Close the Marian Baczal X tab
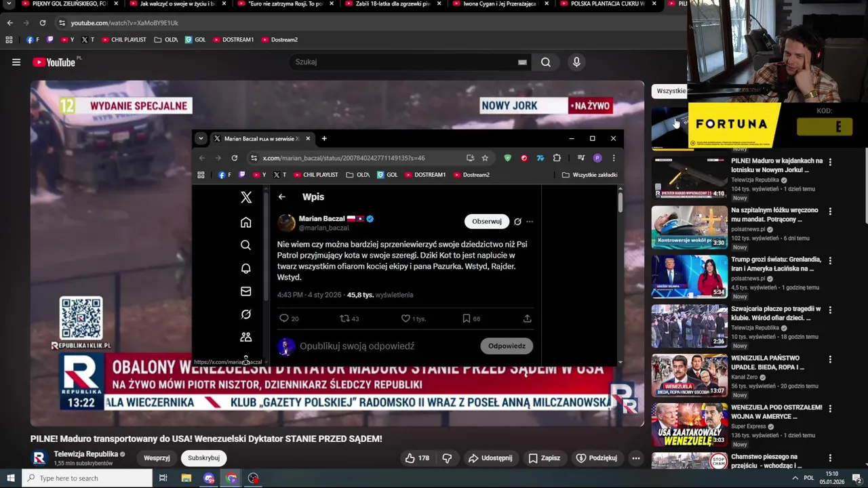The image size is (868, 488). (308, 139)
